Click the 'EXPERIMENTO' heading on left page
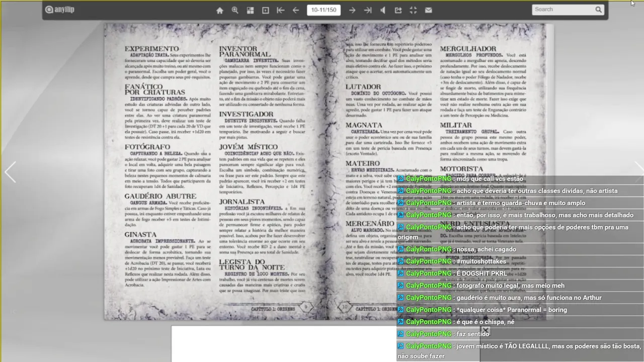This screenshot has width=644, height=362. coord(151,49)
